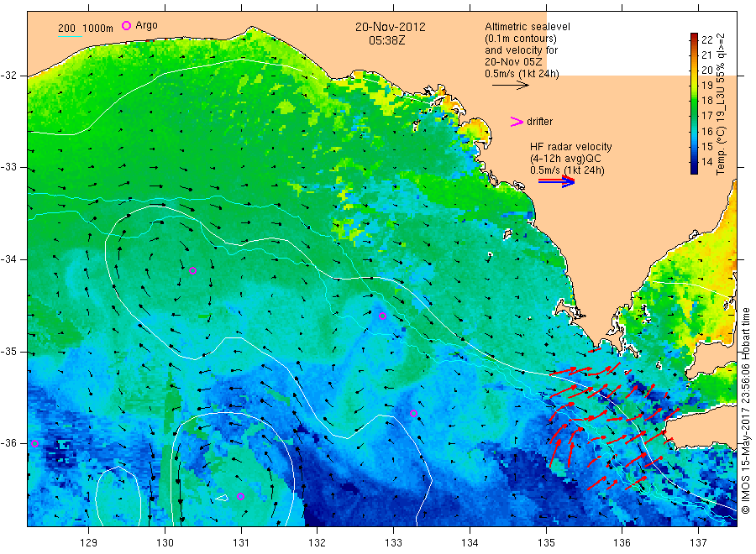
Task: Click the latitude axis label "-33"
Action: click(x=9, y=168)
